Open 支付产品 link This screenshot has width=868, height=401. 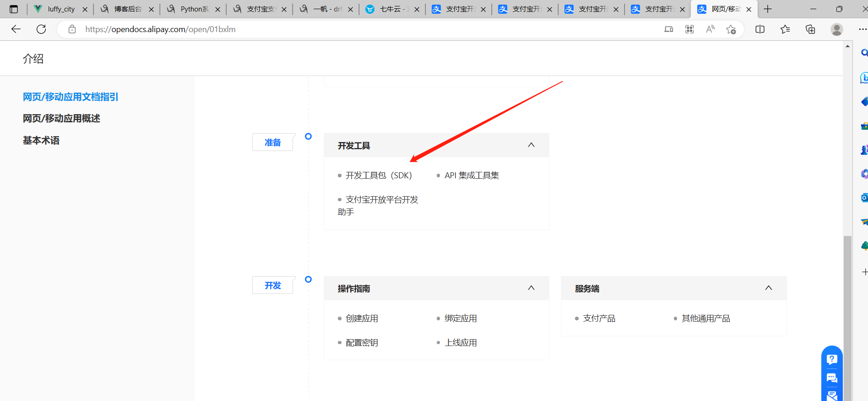pyautogui.click(x=599, y=319)
